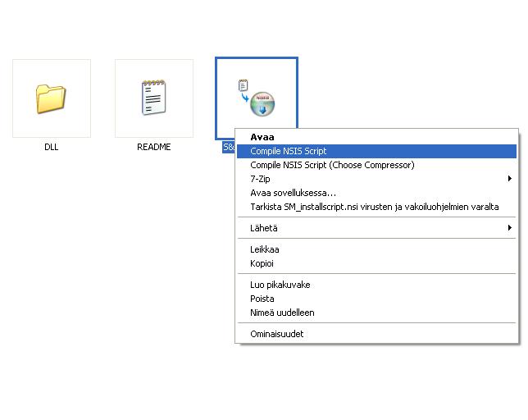The width and height of the screenshot is (528, 420).
Task: Open the DLL folder icon
Action: click(51, 98)
